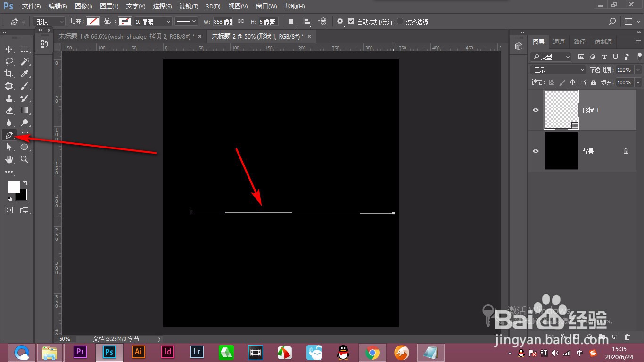Screen dimensions: 644x362
Task: Select the Pen tool in toolbox
Action: (9, 135)
